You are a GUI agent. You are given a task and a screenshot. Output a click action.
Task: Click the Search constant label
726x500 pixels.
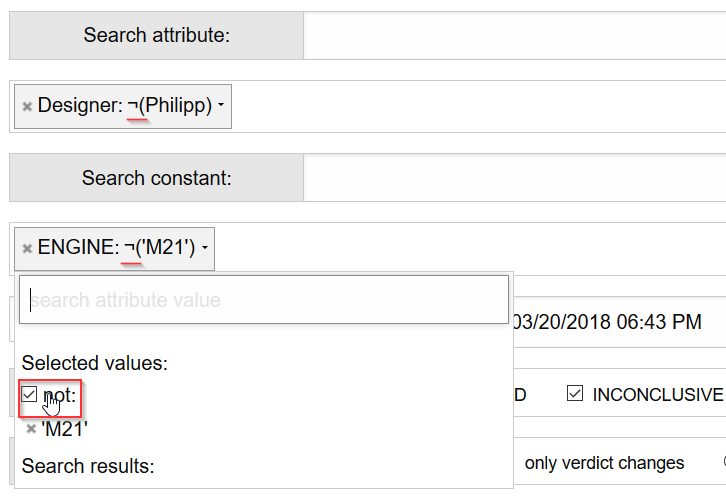pyautogui.click(x=156, y=178)
